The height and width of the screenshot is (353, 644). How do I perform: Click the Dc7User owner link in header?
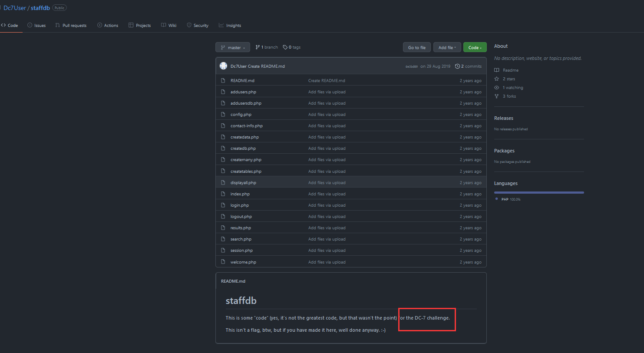pyautogui.click(x=15, y=8)
